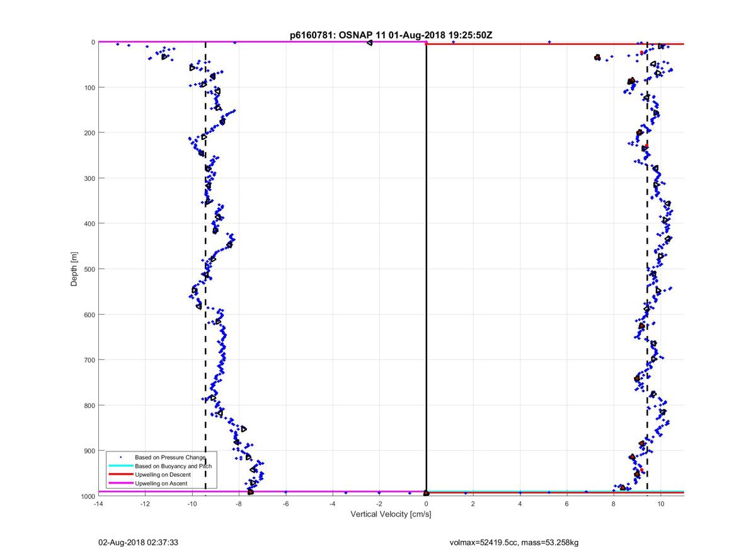Click the red line sample in the legend

(x=120, y=474)
